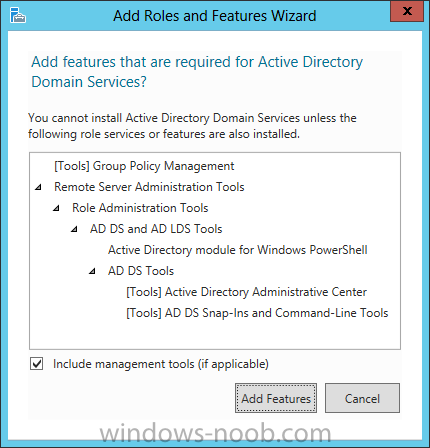This screenshot has width=430, height=448.
Task: Select Remote Server Administration Tools label
Action: coord(149,187)
